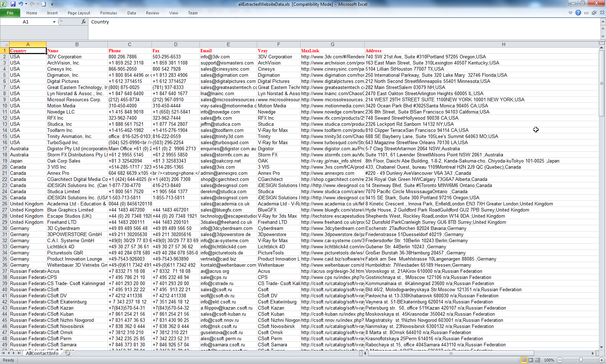
Task: Open the Name Box dropdown arrow
Action: 54,22
